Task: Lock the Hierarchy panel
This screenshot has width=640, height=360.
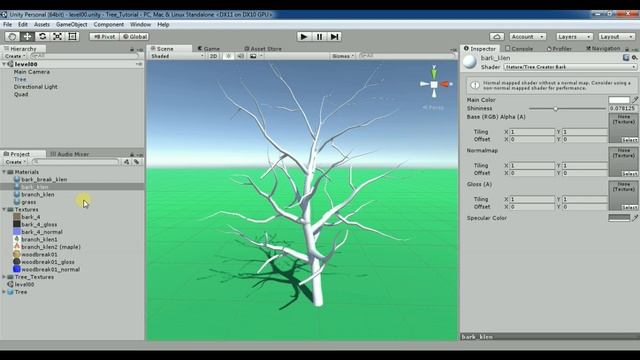Action: 132,49
